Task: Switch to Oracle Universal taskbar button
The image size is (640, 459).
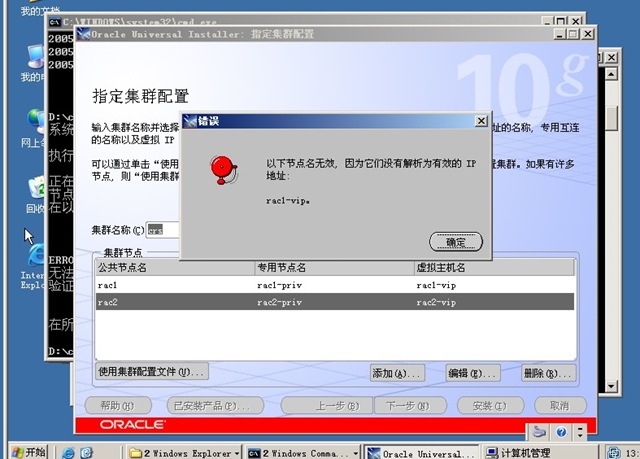Action: (x=421, y=453)
